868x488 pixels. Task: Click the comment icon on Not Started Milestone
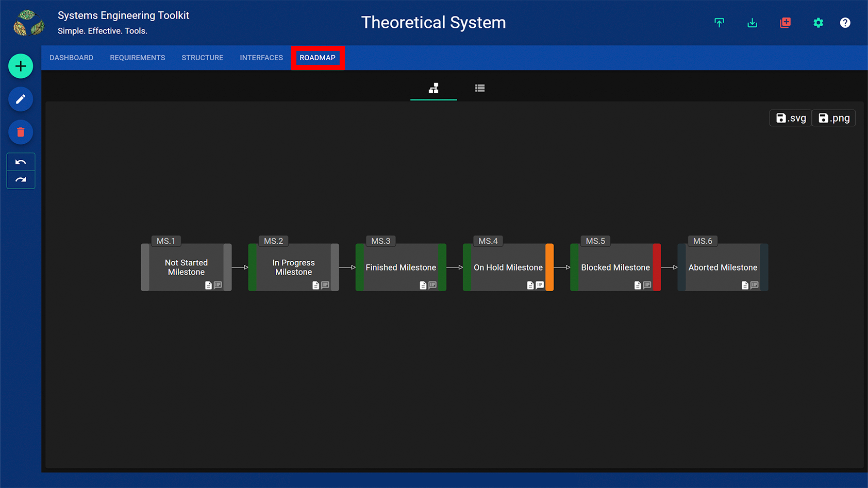tap(218, 285)
